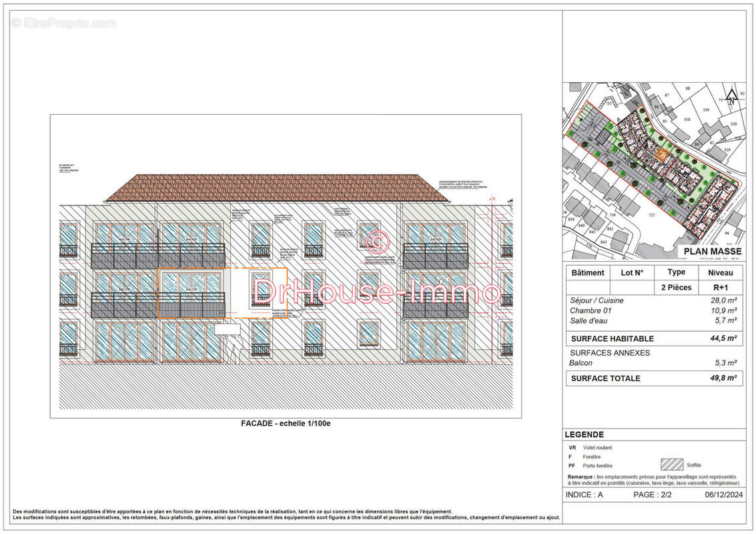Viewport: 756px width, 534px height.
Task: Select the orange outlined apartment on the facade
Action: click(222, 292)
